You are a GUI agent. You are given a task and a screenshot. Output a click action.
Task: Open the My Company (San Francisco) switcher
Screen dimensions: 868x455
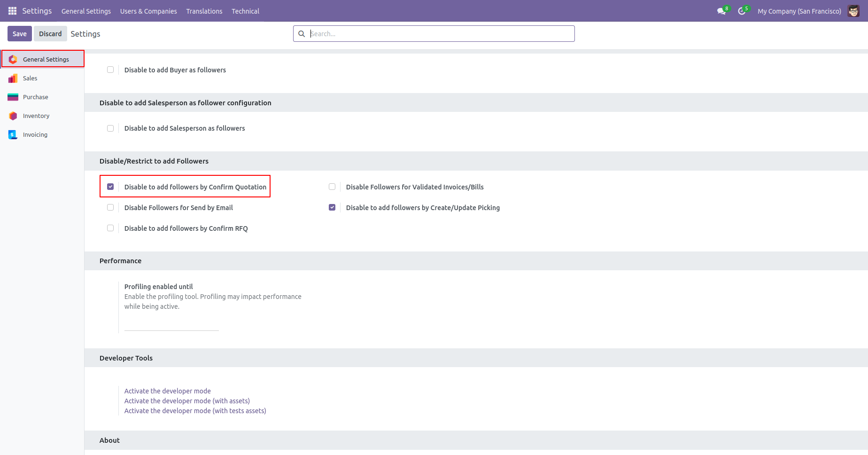coord(799,11)
